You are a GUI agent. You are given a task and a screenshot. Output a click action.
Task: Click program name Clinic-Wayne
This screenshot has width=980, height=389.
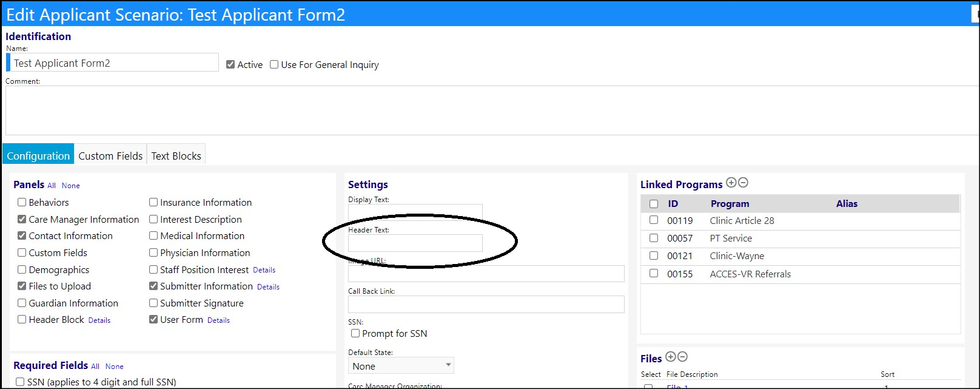pos(737,256)
